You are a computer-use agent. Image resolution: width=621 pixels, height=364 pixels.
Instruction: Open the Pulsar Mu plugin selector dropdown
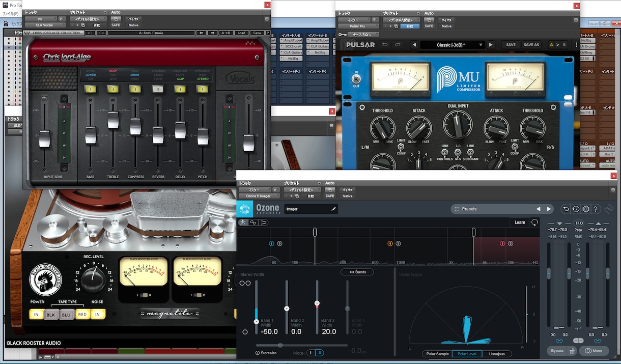(x=358, y=26)
